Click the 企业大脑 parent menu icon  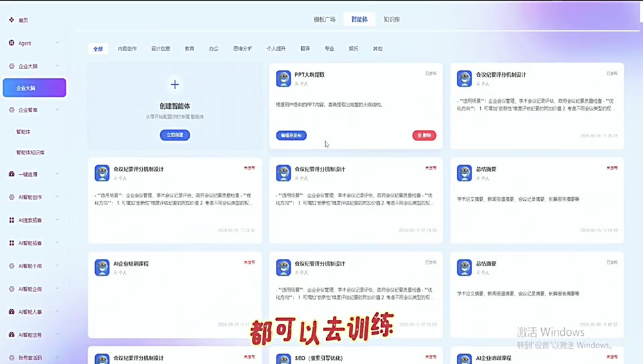coord(11,66)
